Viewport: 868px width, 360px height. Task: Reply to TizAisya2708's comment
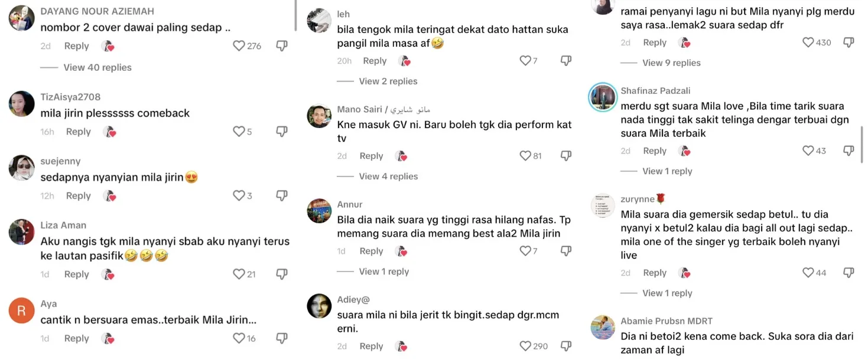(x=79, y=132)
